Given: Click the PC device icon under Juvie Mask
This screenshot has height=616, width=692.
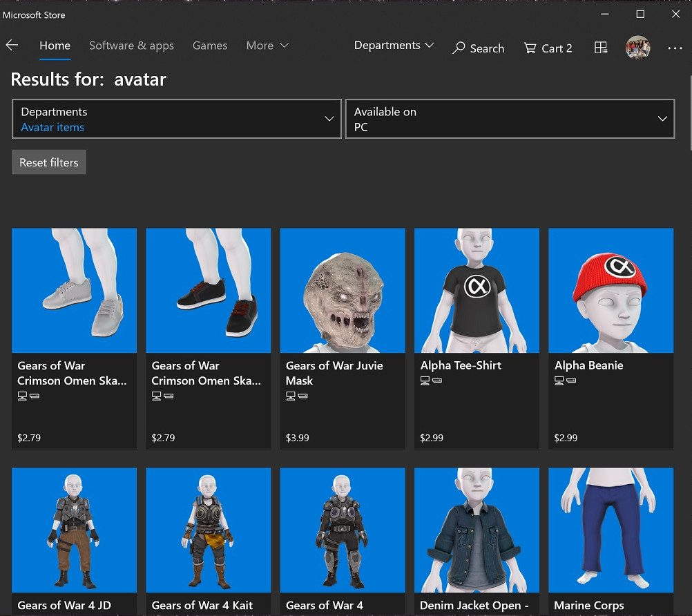Looking at the screenshot, I should 290,396.
